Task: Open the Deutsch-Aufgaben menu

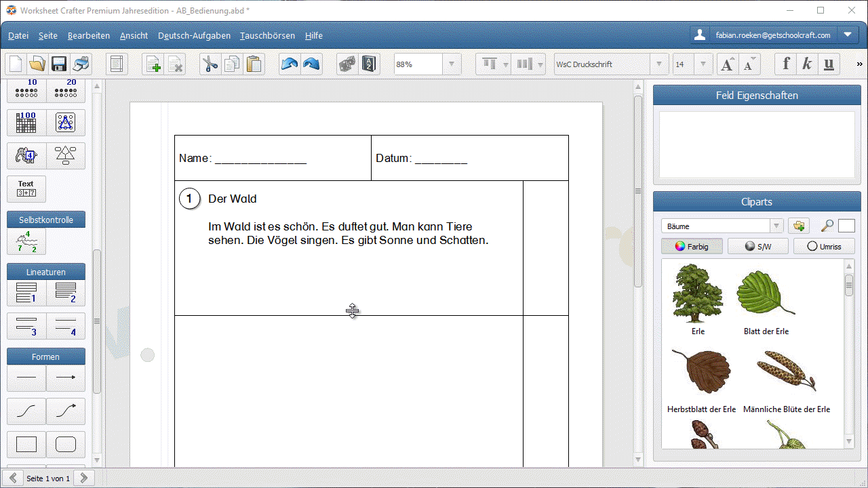Action: click(x=194, y=36)
